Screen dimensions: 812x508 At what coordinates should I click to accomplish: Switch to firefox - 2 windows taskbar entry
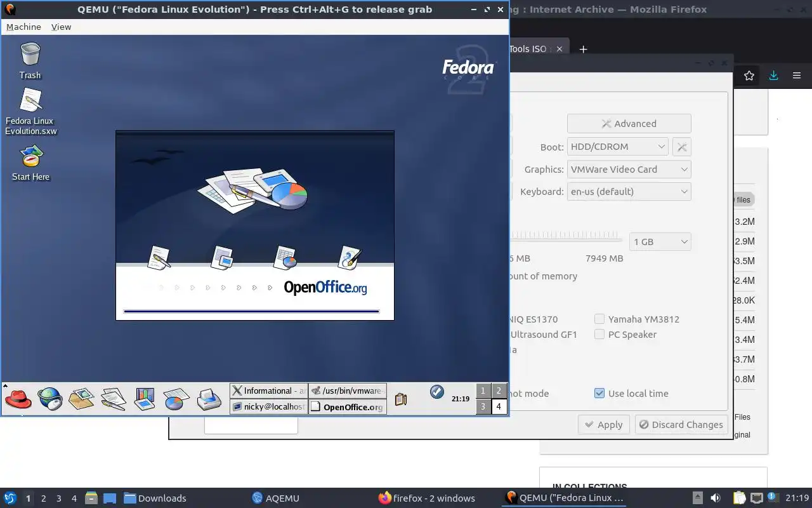click(x=427, y=498)
